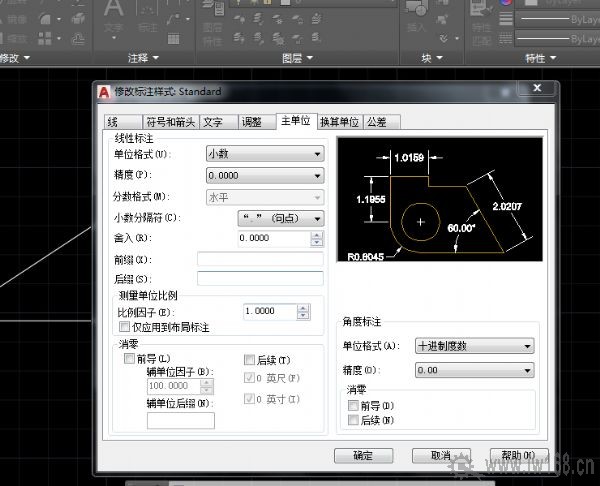Check angular 后续(N) zero suppression
This screenshot has height=486, width=600.
pyautogui.click(x=353, y=420)
